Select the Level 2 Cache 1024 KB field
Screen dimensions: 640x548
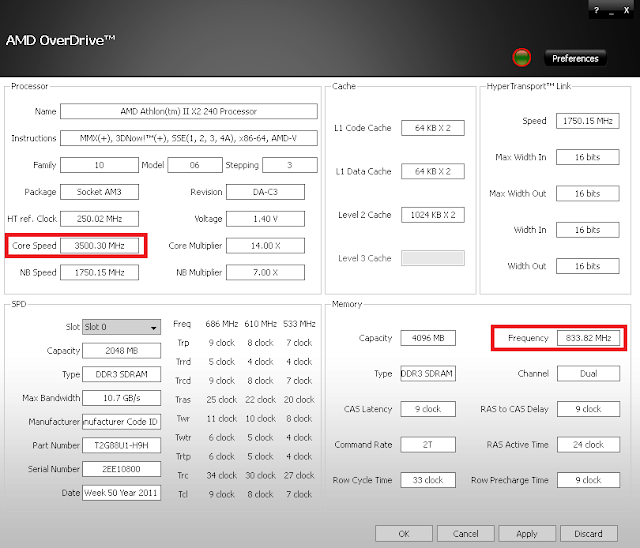coord(433,215)
